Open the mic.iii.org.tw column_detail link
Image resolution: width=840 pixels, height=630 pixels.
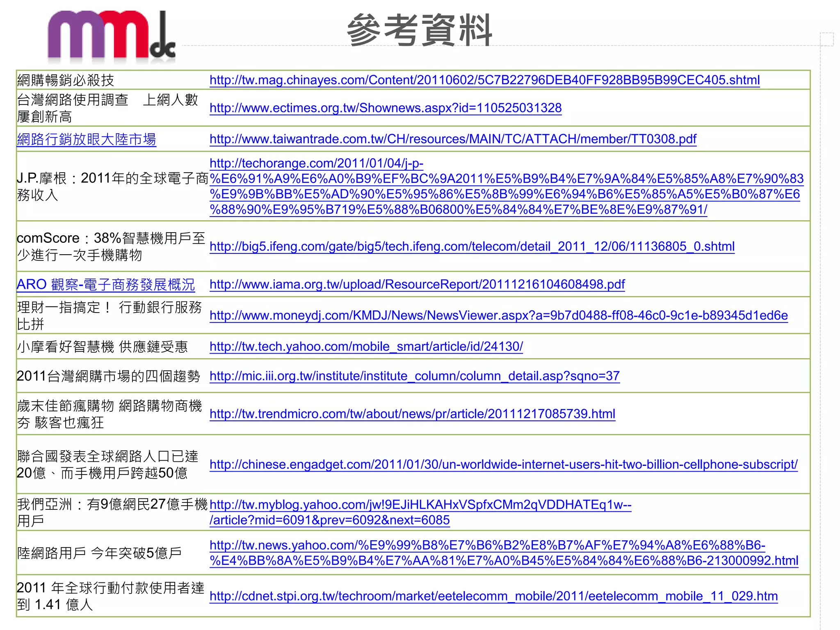[415, 376]
